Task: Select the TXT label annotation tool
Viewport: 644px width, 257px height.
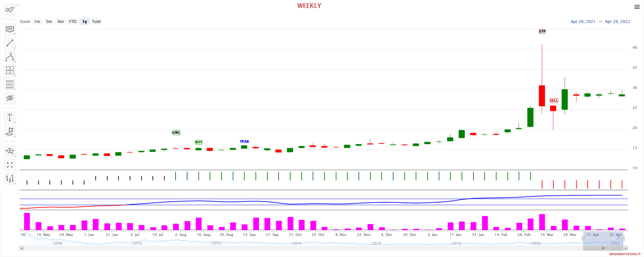Action: pyautogui.click(x=10, y=29)
